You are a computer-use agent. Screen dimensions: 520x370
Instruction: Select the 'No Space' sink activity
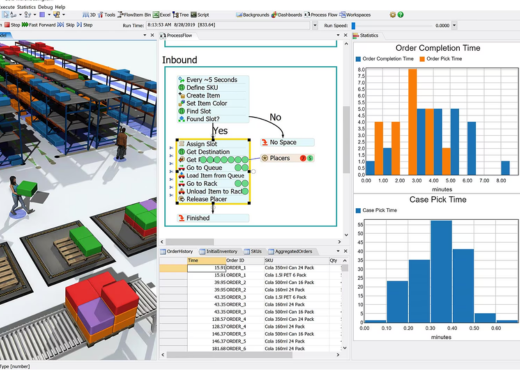click(287, 142)
